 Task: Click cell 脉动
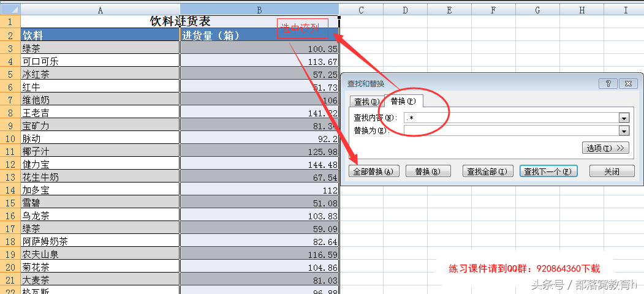(100, 138)
